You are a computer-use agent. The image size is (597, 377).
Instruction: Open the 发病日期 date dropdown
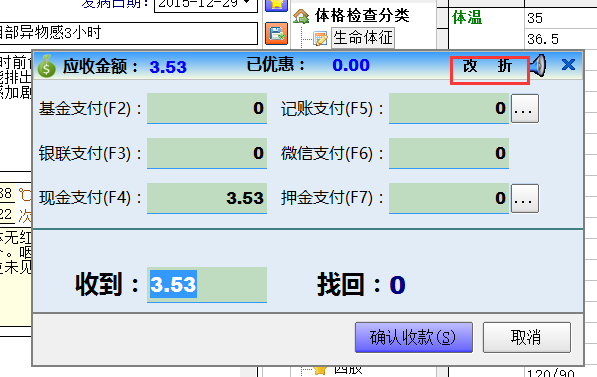[x=247, y=3]
